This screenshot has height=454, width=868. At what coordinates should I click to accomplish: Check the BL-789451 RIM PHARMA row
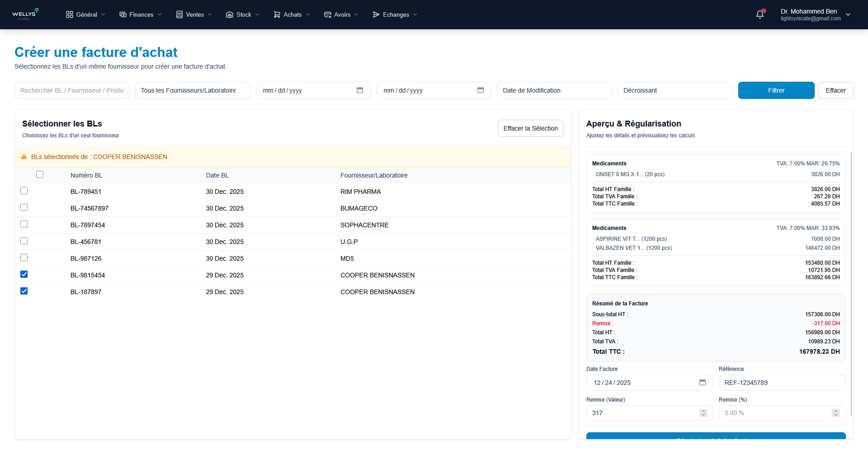point(24,191)
